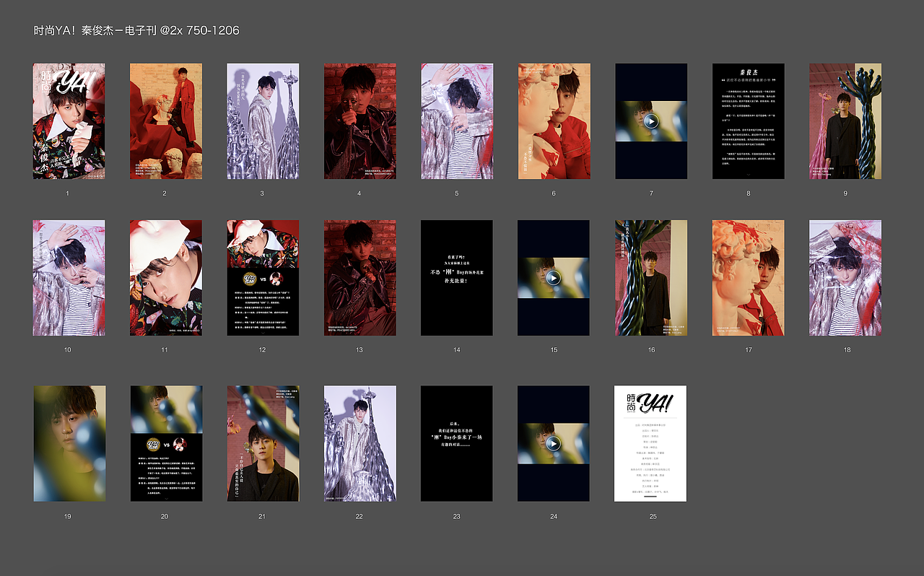The image size is (924, 576).
Task: Select page 13 thumbnail
Action: (x=359, y=278)
